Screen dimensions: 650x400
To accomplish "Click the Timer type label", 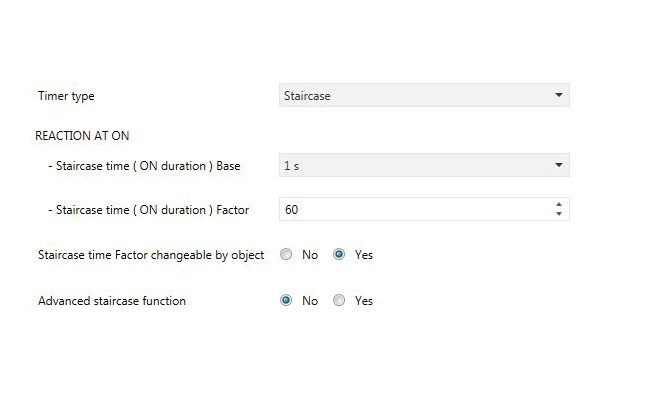I will point(66,96).
